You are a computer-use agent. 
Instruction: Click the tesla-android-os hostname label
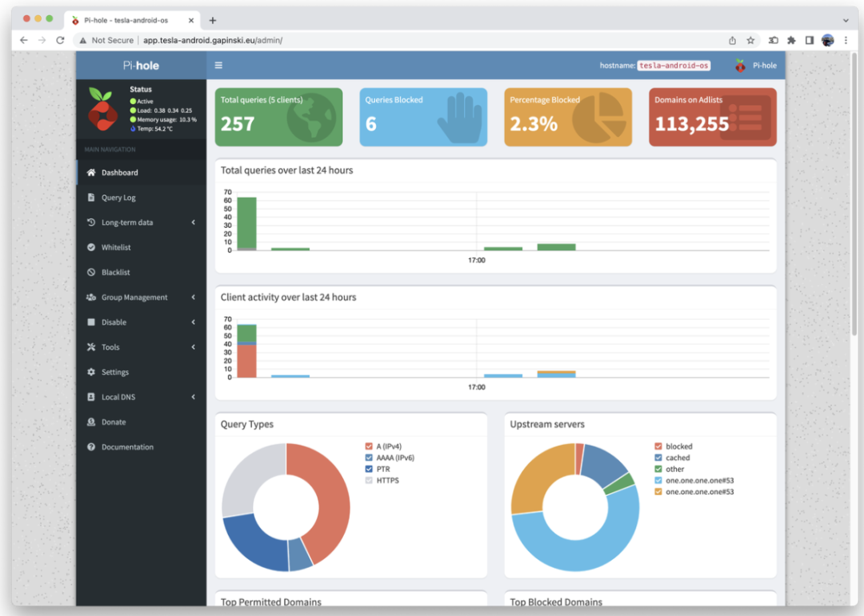pyautogui.click(x=674, y=66)
